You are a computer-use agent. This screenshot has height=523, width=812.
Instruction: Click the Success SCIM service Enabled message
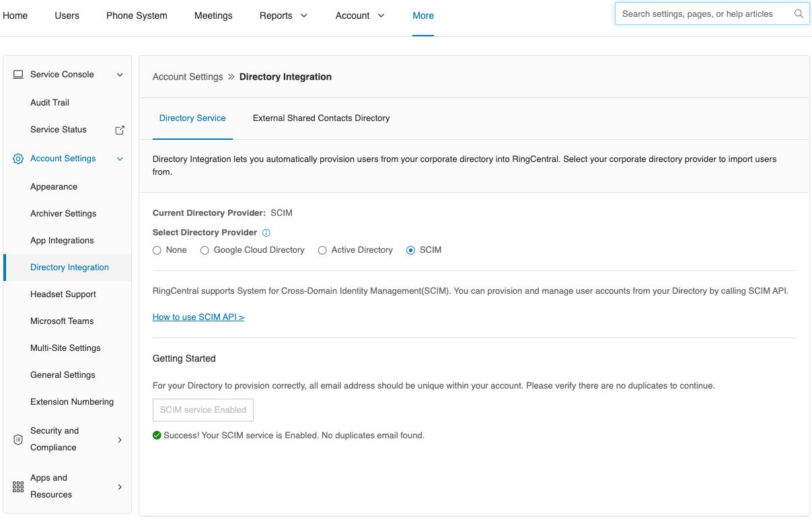click(x=295, y=436)
